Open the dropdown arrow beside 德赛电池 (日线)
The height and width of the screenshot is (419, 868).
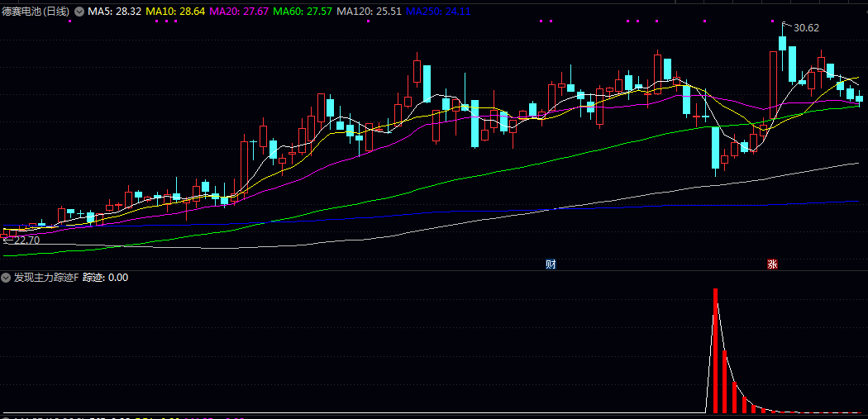(79, 12)
